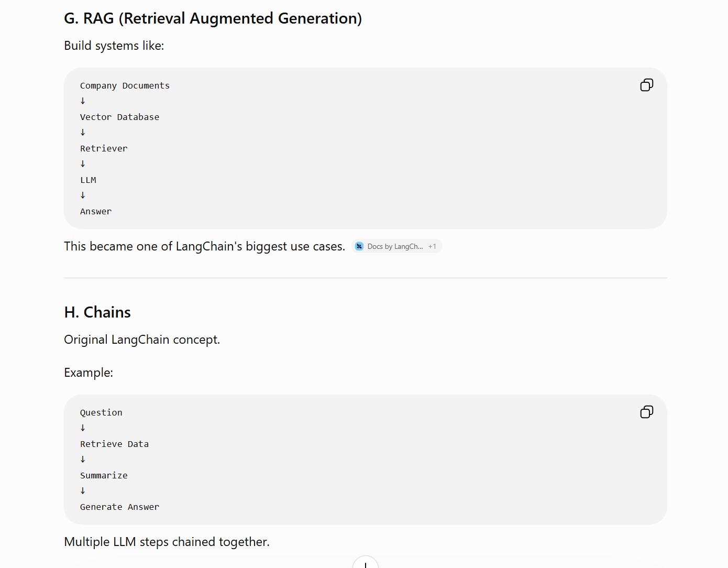Click the Company Documents text

(x=125, y=86)
